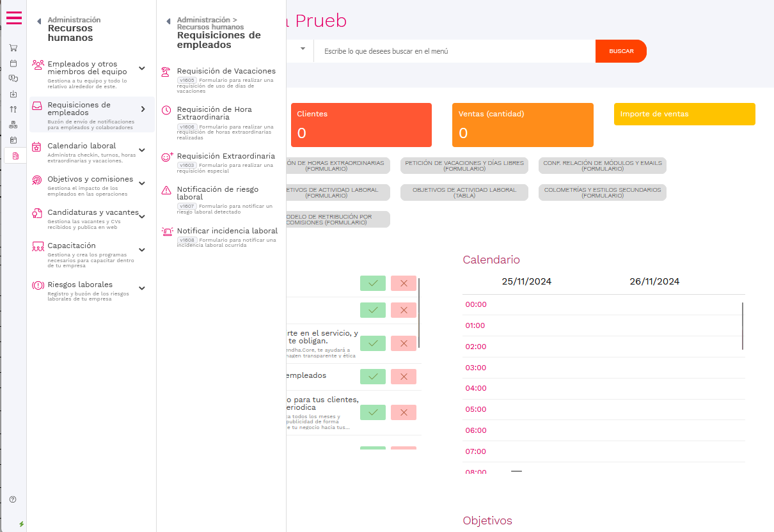Screen dimensions: 774x532
Task: Accept the 'para tus clientes' task green check
Action: point(373,412)
